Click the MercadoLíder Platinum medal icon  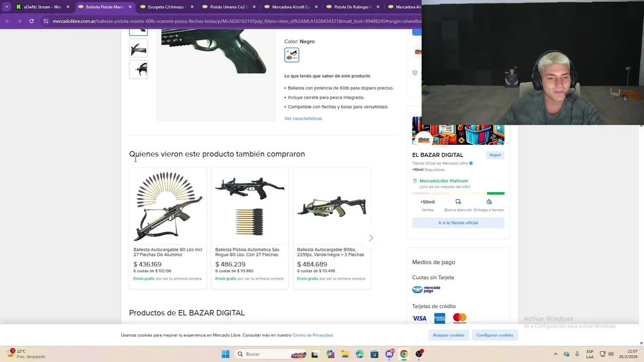tap(415, 181)
